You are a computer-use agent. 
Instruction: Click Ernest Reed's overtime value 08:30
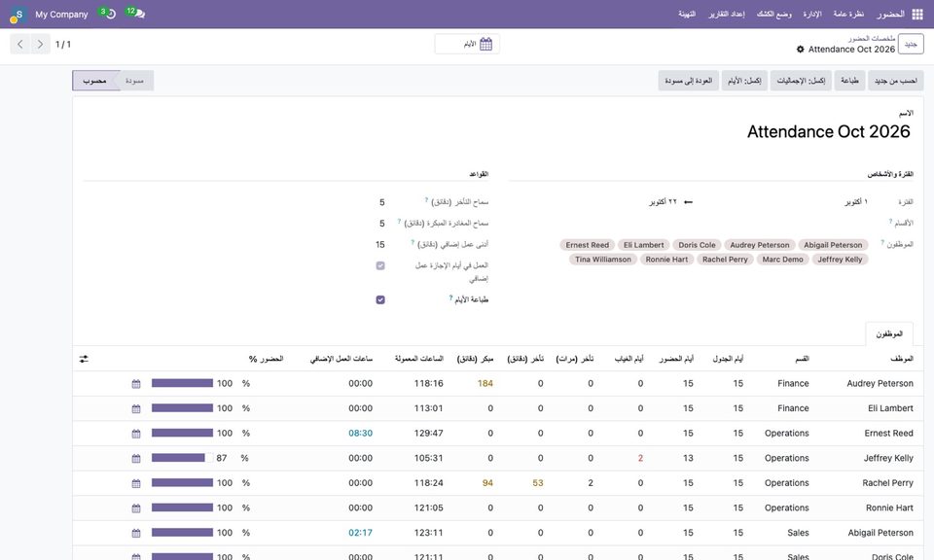360,434
